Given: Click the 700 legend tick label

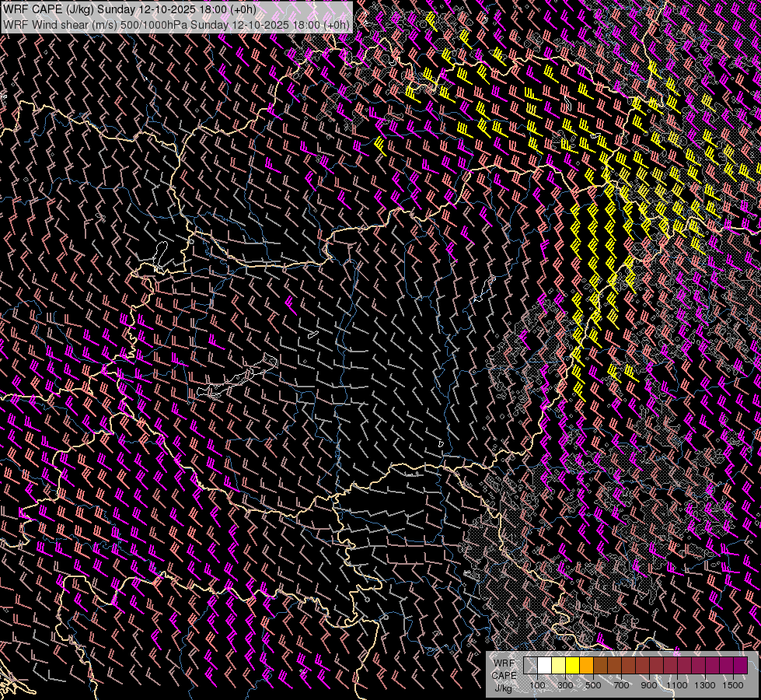Looking at the screenshot, I should point(621,685).
